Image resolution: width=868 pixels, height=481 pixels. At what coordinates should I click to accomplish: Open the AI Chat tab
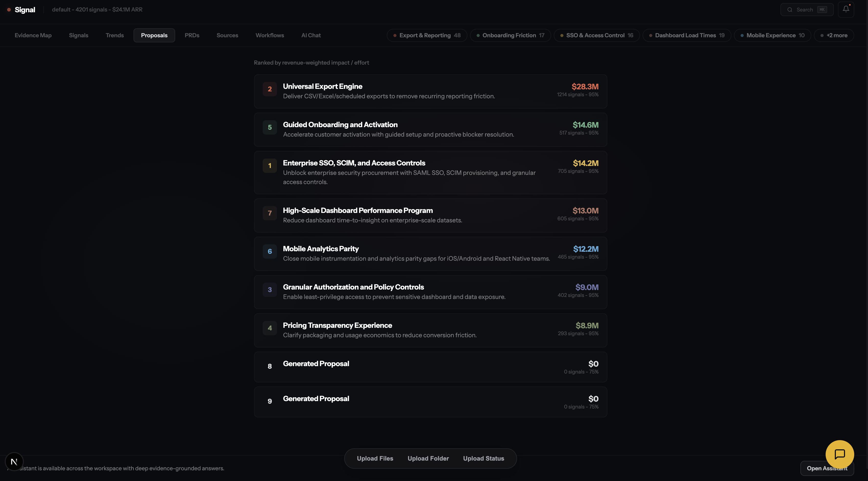(311, 35)
